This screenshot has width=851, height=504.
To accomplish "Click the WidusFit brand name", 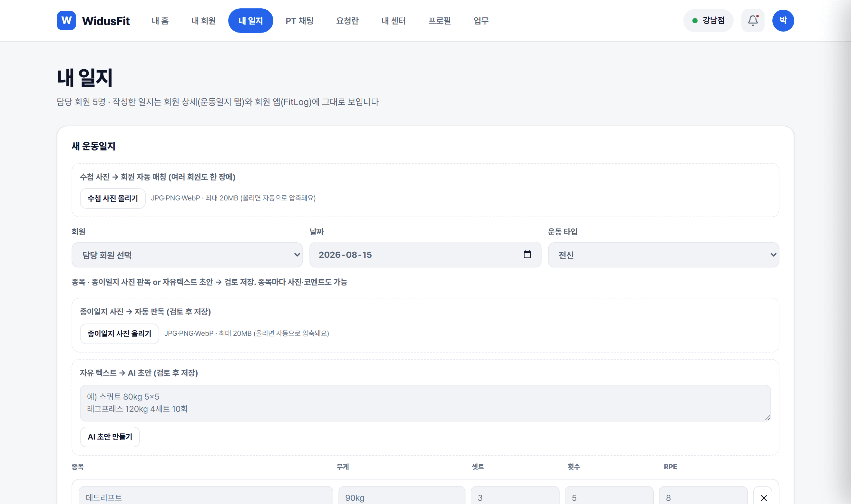I will 106,21.
